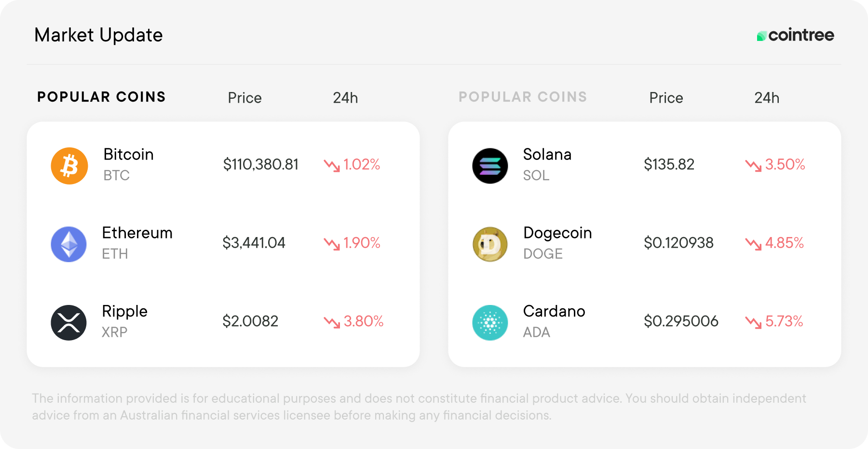Select the greyed-out right POPULAR COINS heading
868x449 pixels.
coord(523,97)
